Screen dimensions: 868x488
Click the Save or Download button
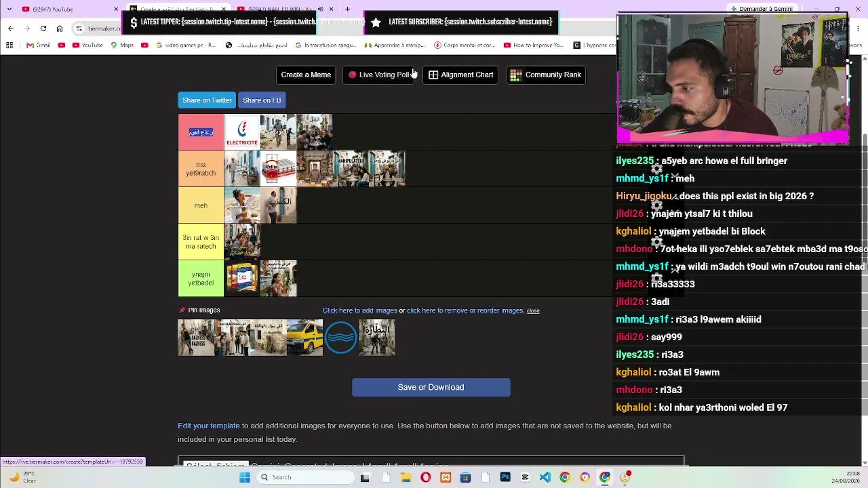pyautogui.click(x=431, y=387)
